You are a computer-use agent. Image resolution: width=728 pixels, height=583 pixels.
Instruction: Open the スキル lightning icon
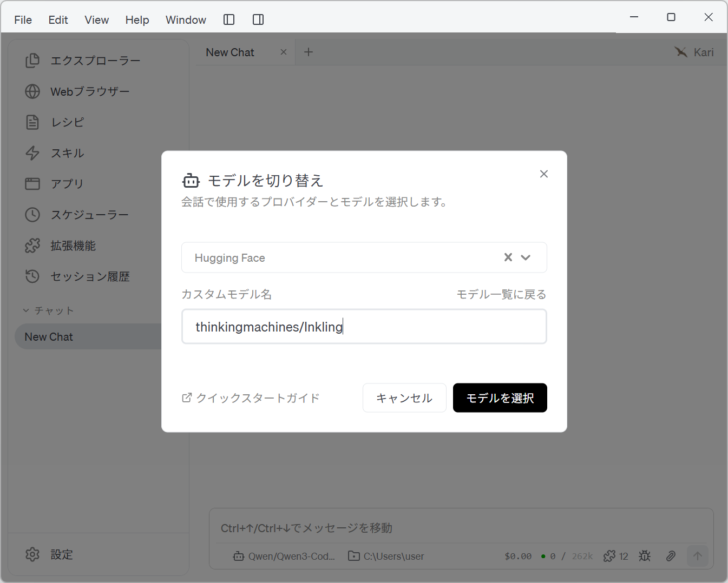[32, 153]
